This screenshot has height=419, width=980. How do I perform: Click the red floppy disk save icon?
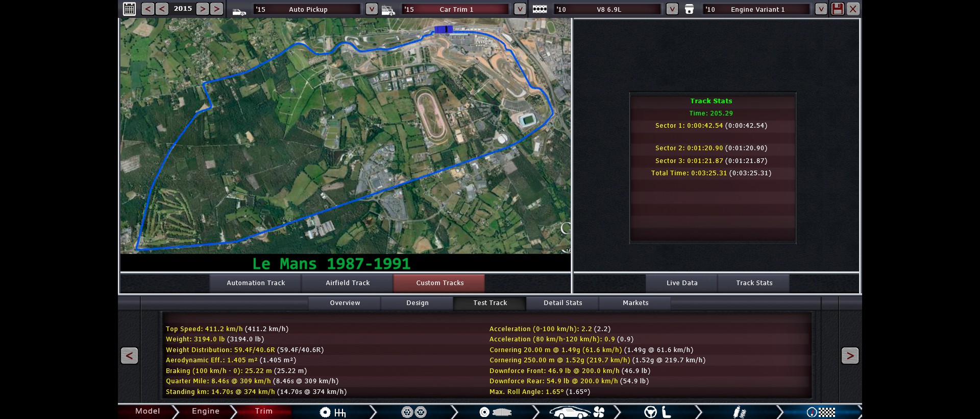click(x=837, y=9)
